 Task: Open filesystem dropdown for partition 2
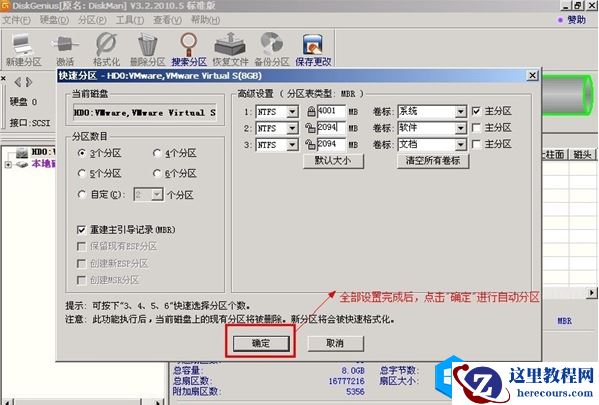tap(292, 128)
